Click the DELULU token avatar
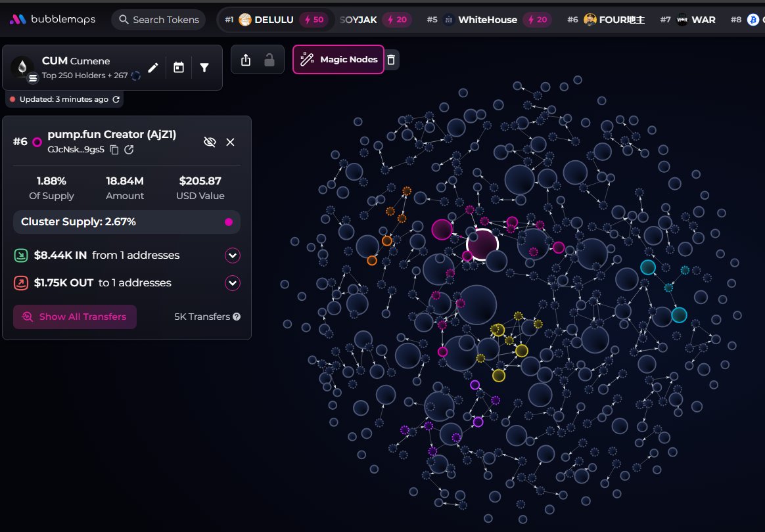Image resolution: width=765 pixels, height=532 pixels. [245, 20]
